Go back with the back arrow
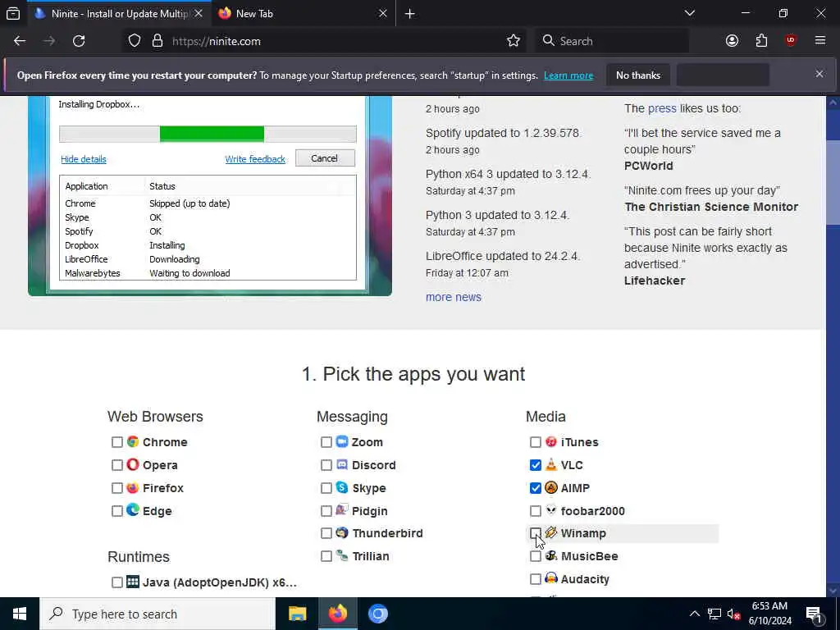The width and height of the screenshot is (840, 630). click(20, 41)
